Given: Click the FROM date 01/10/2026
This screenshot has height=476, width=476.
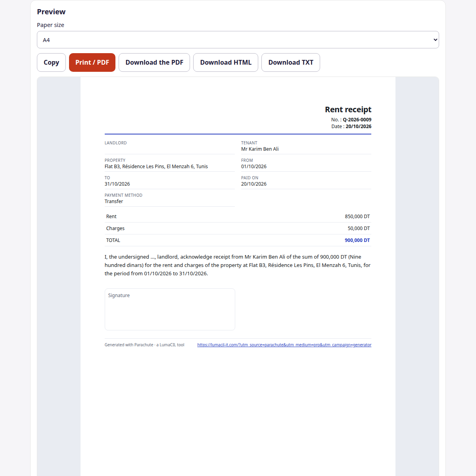Looking at the screenshot, I should [254, 167].
